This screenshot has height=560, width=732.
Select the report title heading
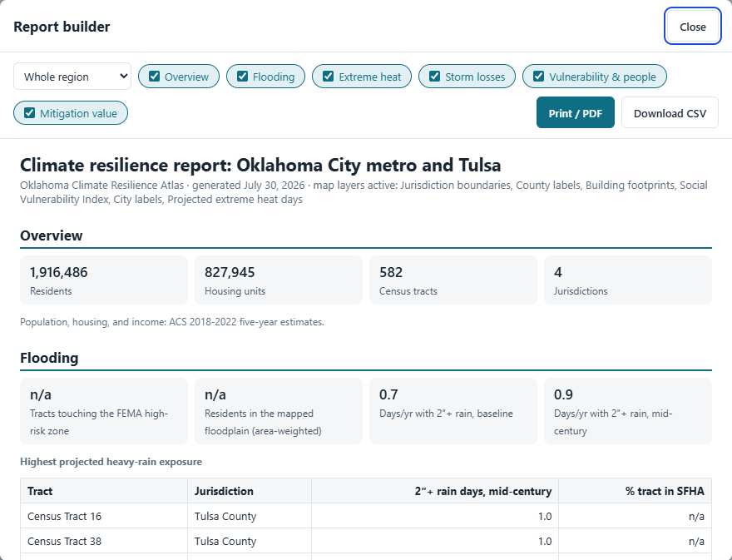click(x=260, y=166)
